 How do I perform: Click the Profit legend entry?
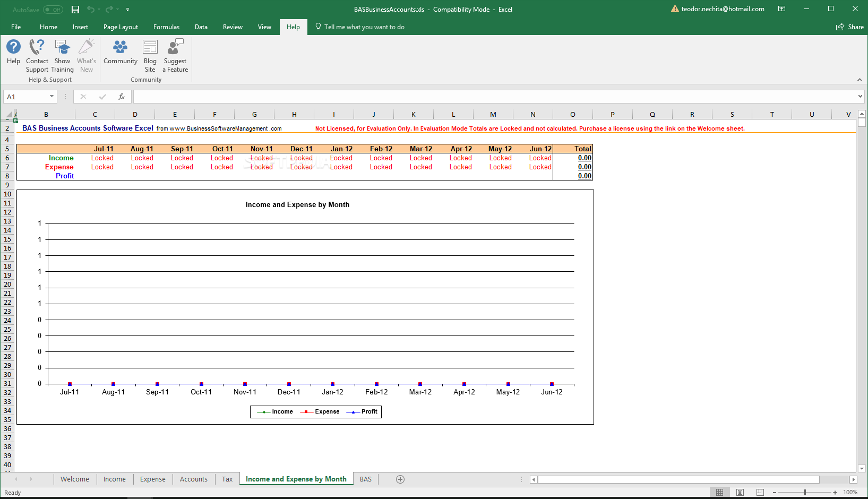click(362, 411)
